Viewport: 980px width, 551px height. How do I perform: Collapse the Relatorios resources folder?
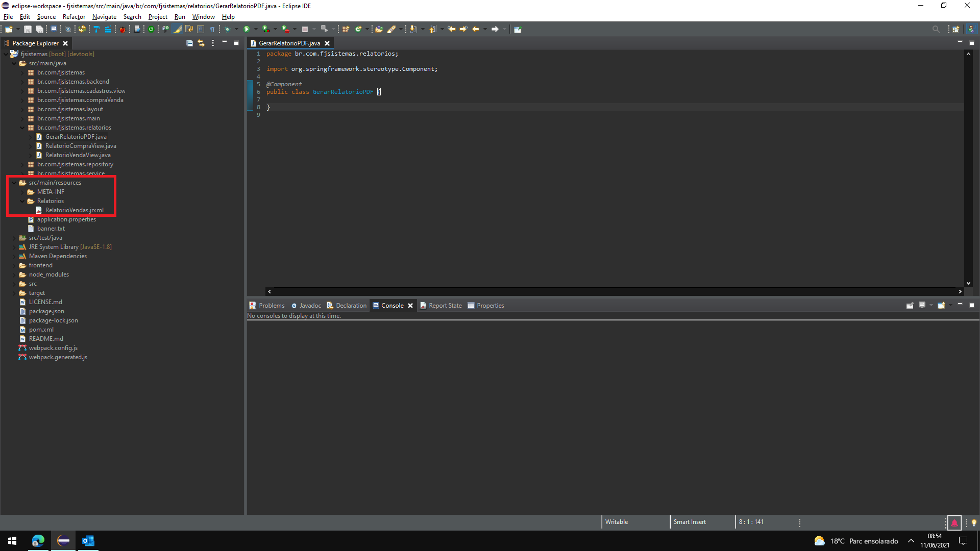point(22,201)
